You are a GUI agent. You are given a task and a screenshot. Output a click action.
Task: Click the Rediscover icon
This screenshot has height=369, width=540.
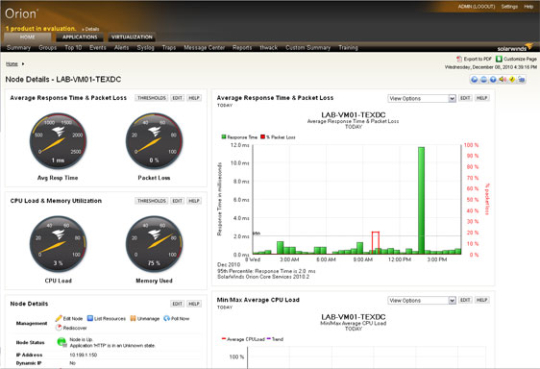pyautogui.click(x=59, y=328)
